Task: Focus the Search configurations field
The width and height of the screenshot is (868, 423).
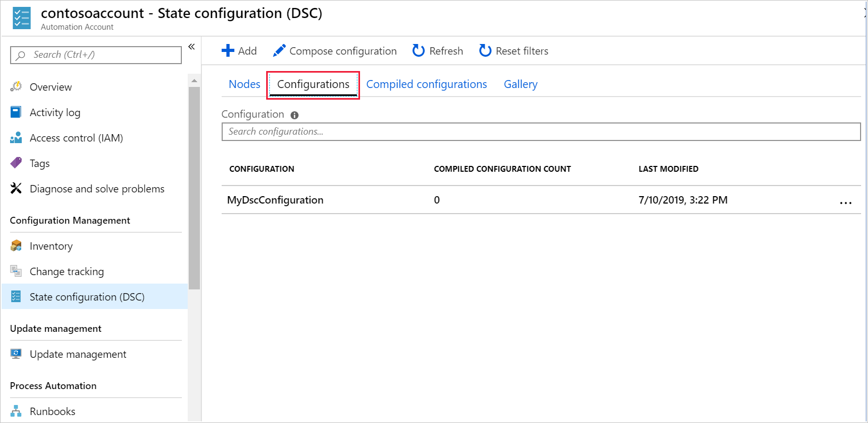Action: point(541,131)
